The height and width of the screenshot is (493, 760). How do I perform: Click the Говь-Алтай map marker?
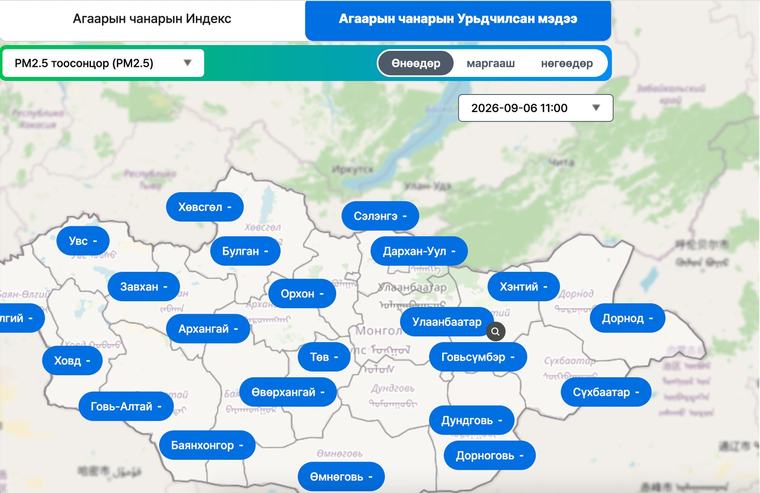point(126,406)
